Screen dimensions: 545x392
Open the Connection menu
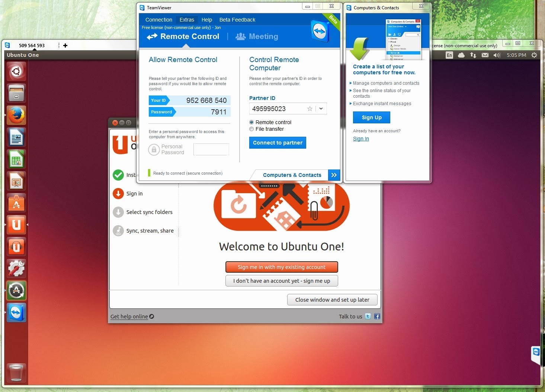pos(159,20)
